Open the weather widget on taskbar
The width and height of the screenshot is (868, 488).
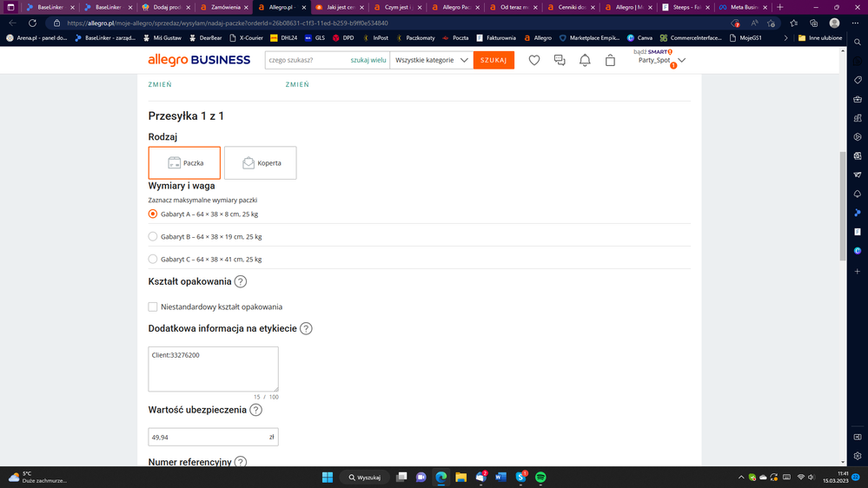pos(36,477)
